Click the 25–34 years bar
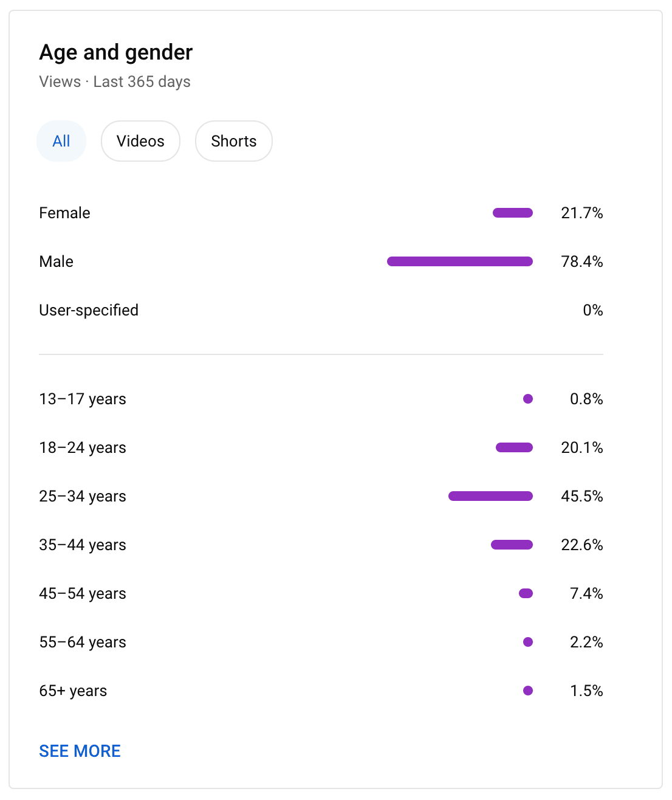Image resolution: width=672 pixels, height=800 pixels. coord(490,496)
